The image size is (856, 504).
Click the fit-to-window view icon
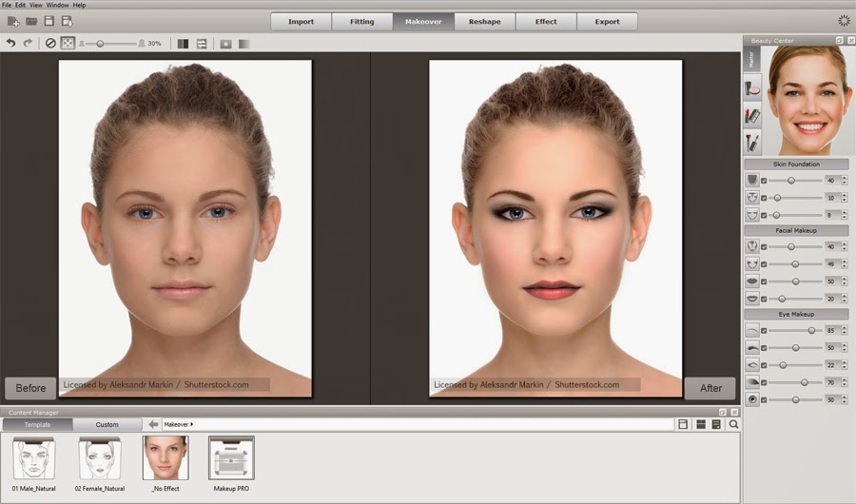68,43
